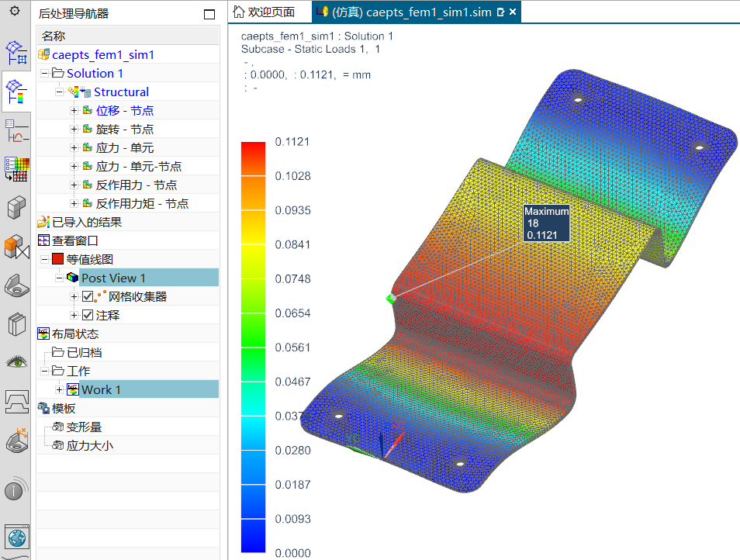Expand the 网格收集器 node
The image size is (740, 560).
(x=74, y=296)
